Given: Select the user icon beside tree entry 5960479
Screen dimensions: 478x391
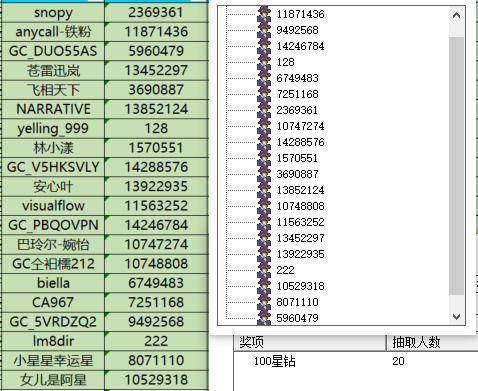Looking at the screenshot, I should 264,317.
